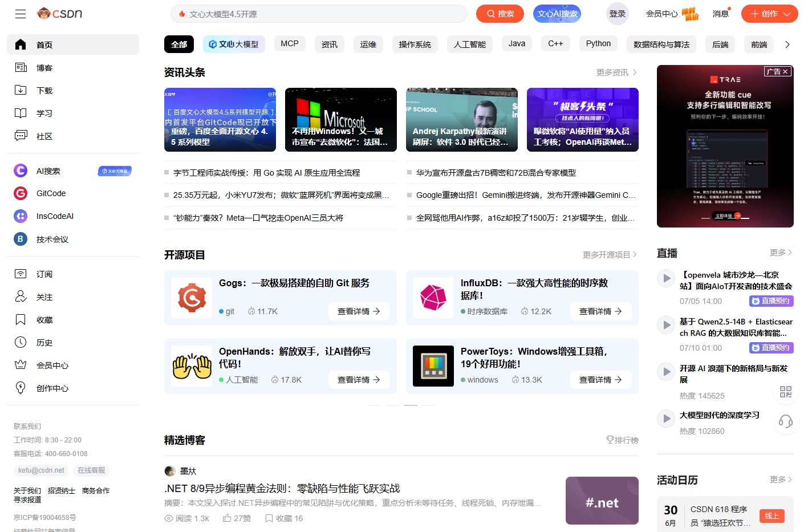View details for Gogs project

tap(359, 311)
